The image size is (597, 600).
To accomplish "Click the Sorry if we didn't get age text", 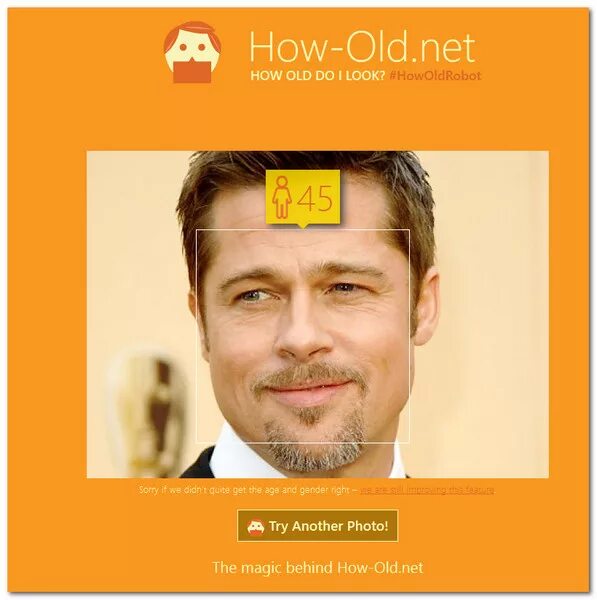I will 244,490.
